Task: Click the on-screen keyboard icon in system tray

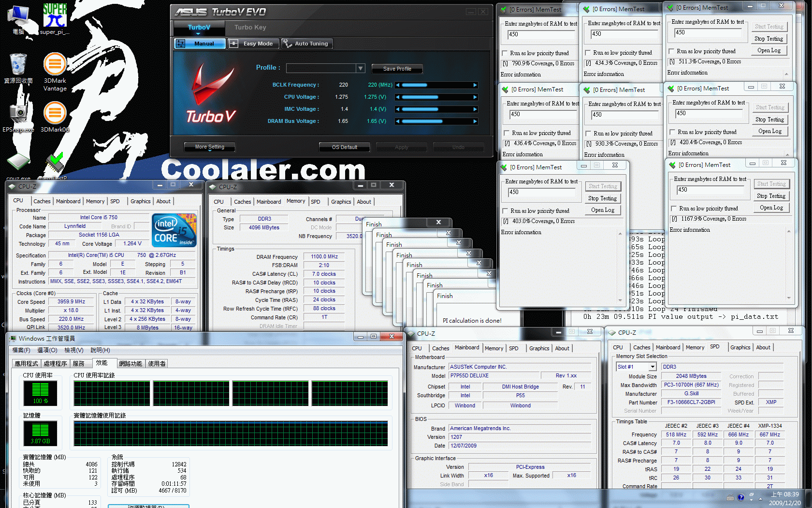Action: [730, 498]
